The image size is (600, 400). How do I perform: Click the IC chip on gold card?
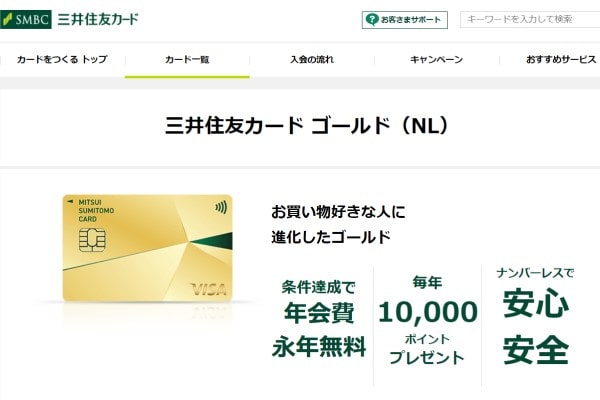[92, 240]
